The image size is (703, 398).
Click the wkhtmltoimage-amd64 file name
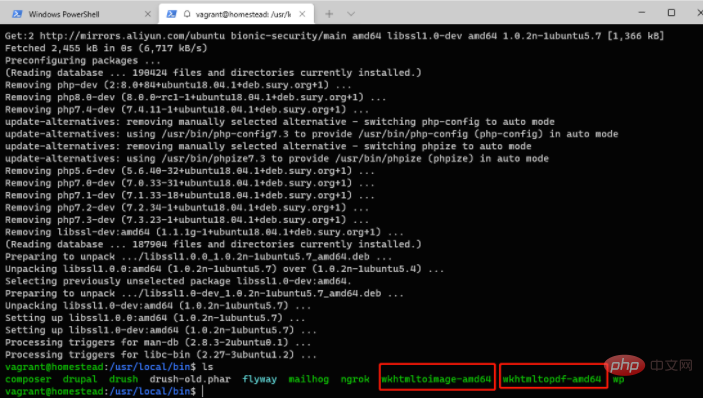[436, 379]
